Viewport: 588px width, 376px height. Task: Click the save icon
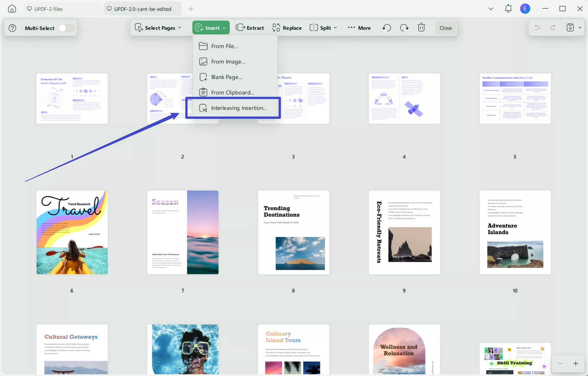(570, 28)
